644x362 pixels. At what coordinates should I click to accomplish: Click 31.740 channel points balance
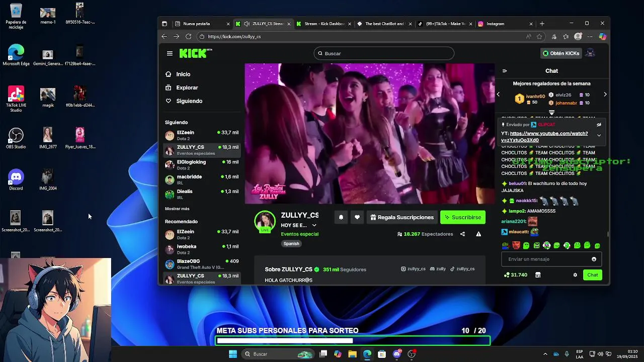(516, 275)
